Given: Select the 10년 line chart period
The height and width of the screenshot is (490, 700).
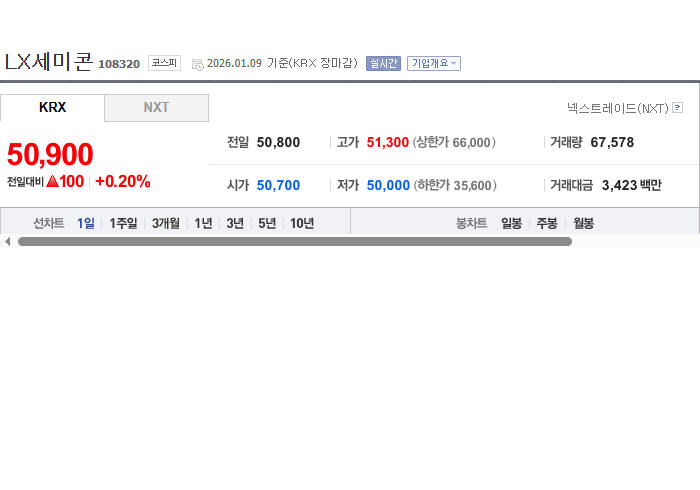Looking at the screenshot, I should (302, 223).
